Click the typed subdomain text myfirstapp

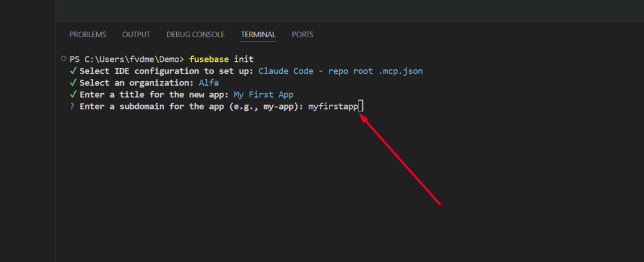click(333, 106)
